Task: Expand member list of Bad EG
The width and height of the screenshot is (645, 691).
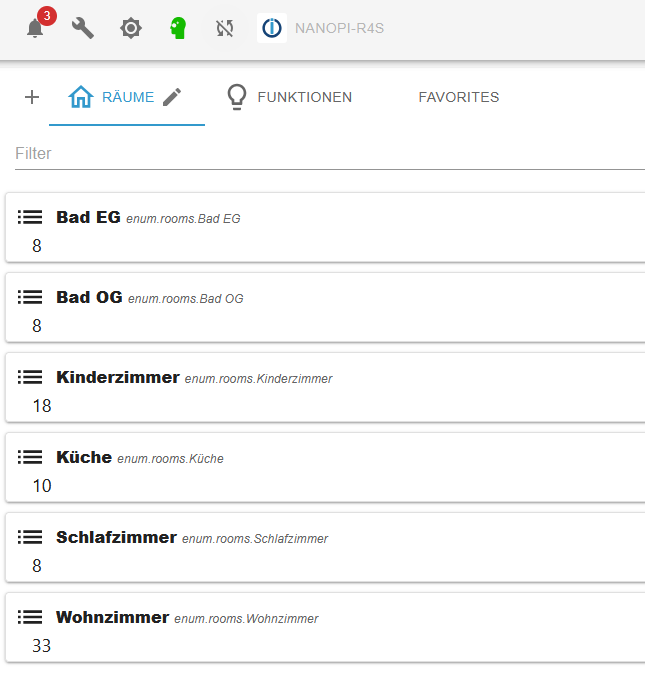Action: [x=30, y=217]
